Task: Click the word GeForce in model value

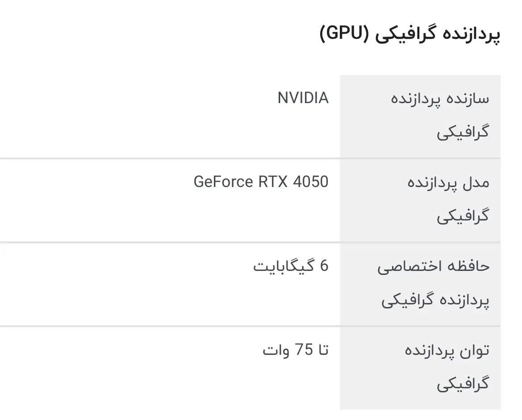Action: [223, 182]
